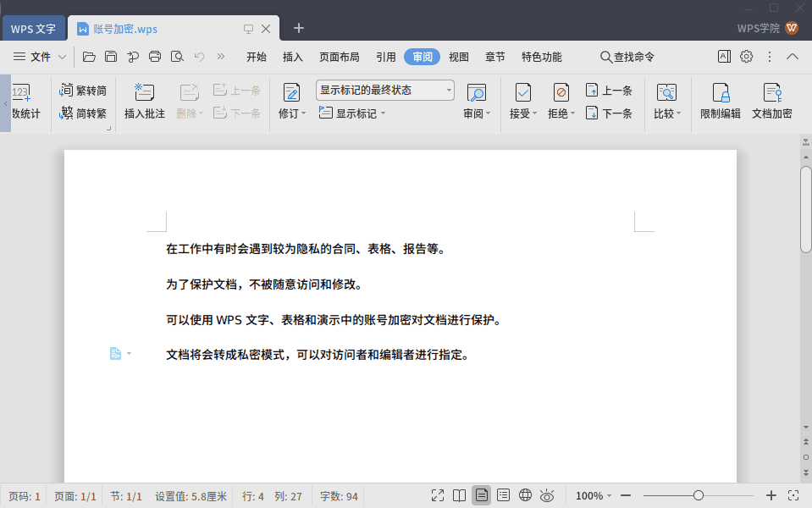Click the print icon in quick toolbar
Screen dimensions: 812x508
click(x=155, y=57)
